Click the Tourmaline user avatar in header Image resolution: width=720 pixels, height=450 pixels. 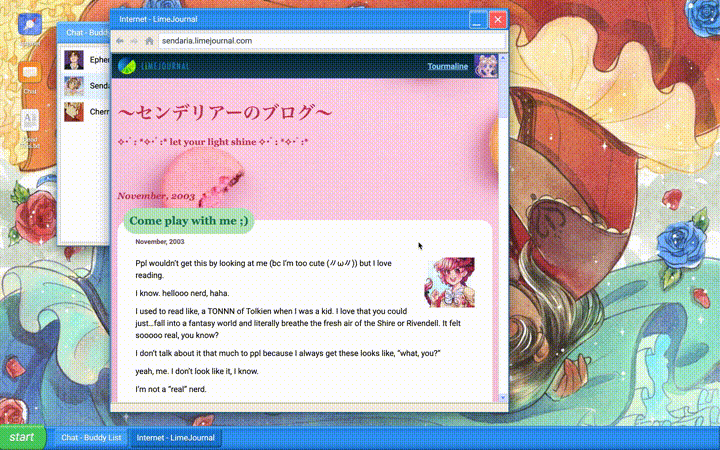[485, 66]
